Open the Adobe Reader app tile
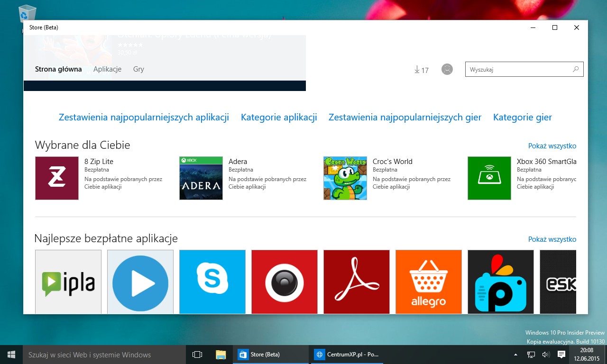This screenshot has height=364, width=607. (357, 282)
